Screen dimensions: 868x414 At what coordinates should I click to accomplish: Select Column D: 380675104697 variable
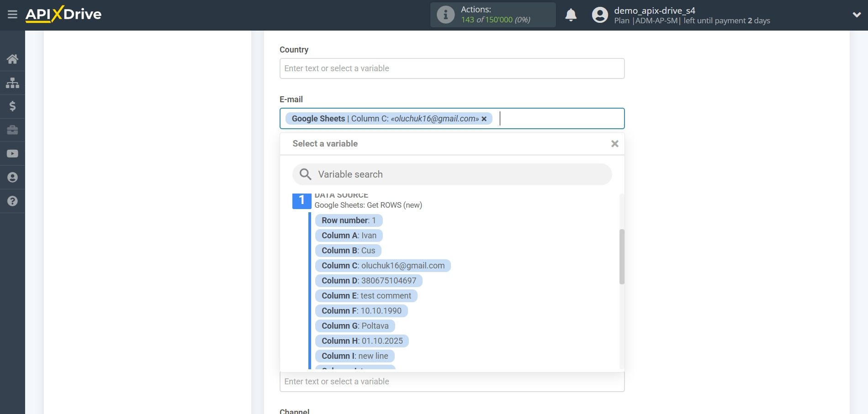click(x=368, y=281)
